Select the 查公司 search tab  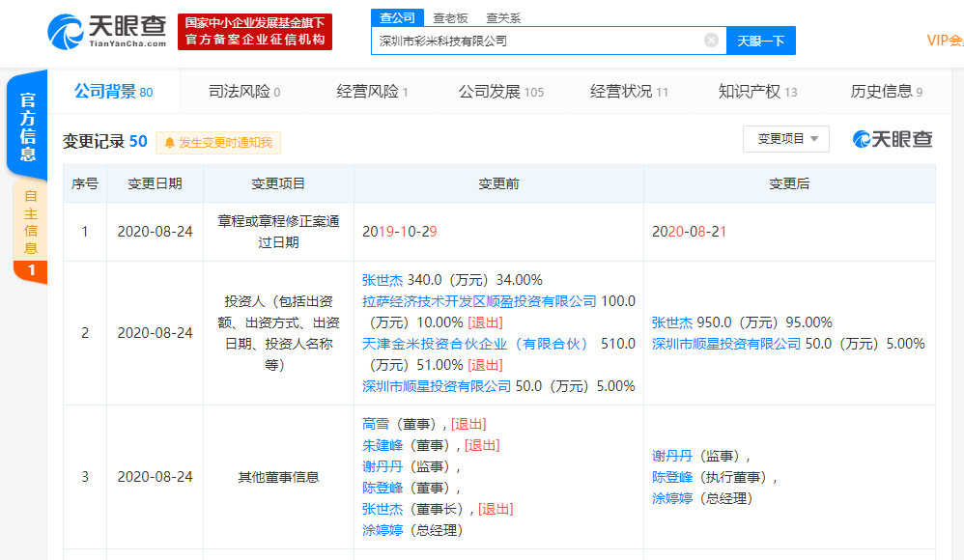pyautogui.click(x=397, y=17)
